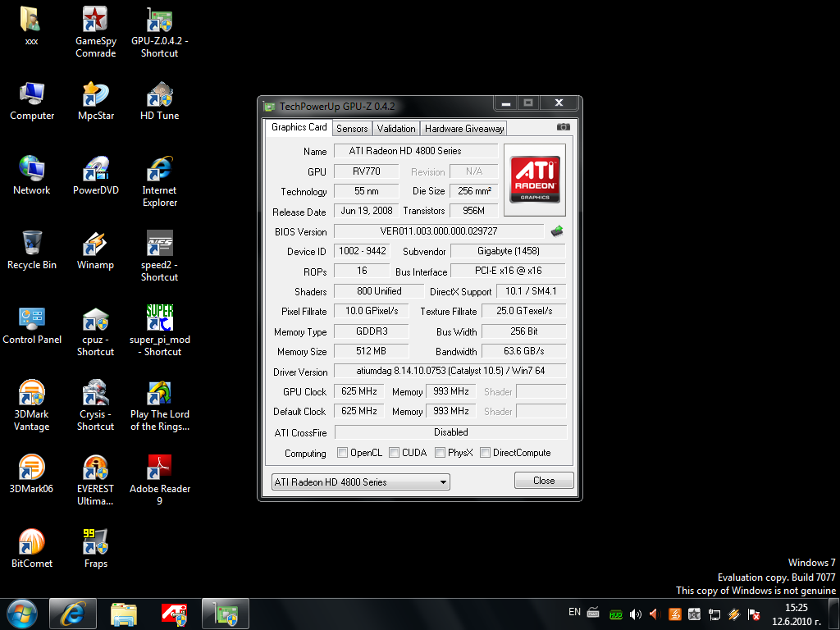
Task: Launch the MpcStar desktop shortcut
Action: (x=95, y=101)
